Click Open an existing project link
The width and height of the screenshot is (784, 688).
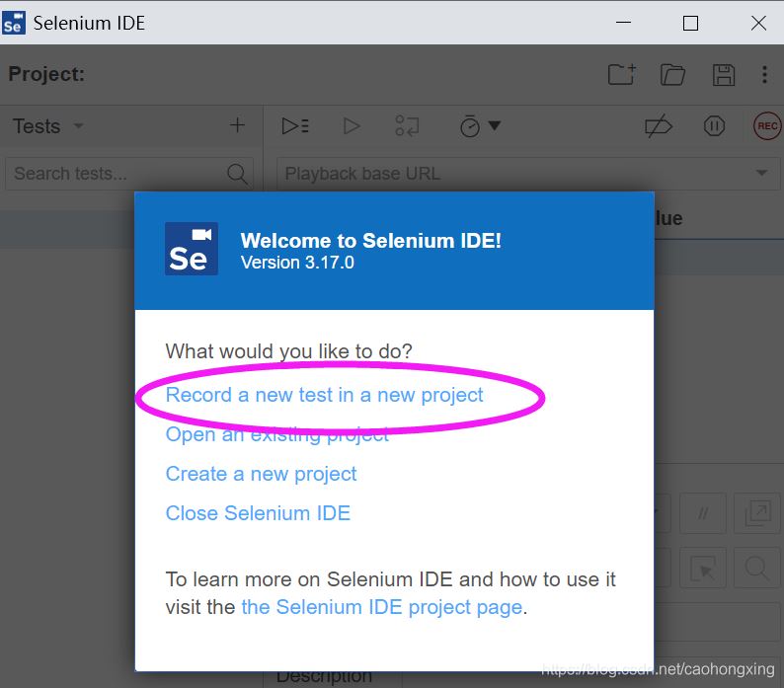click(x=277, y=434)
